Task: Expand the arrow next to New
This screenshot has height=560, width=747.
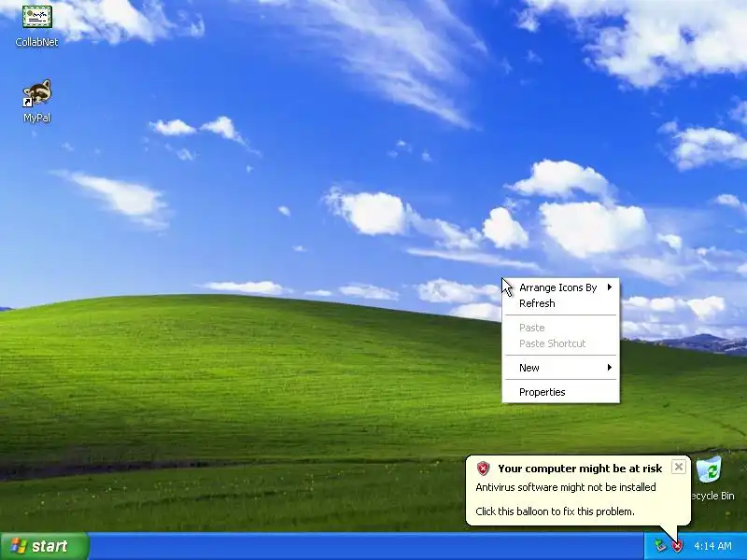Action: pos(610,367)
